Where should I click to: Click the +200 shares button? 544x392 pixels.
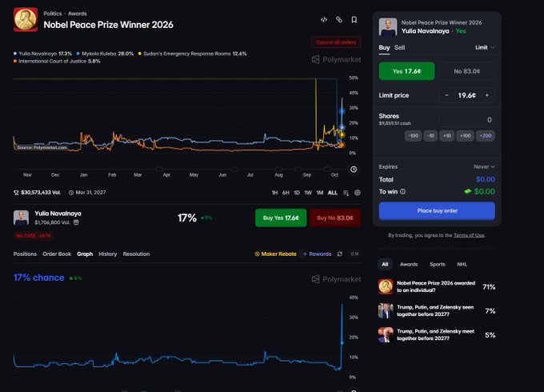(x=486, y=136)
